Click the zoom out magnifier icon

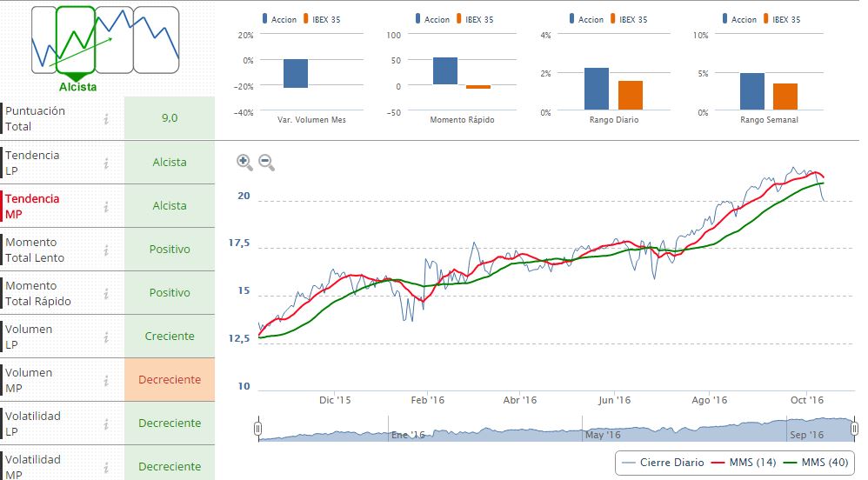pyautogui.click(x=266, y=162)
